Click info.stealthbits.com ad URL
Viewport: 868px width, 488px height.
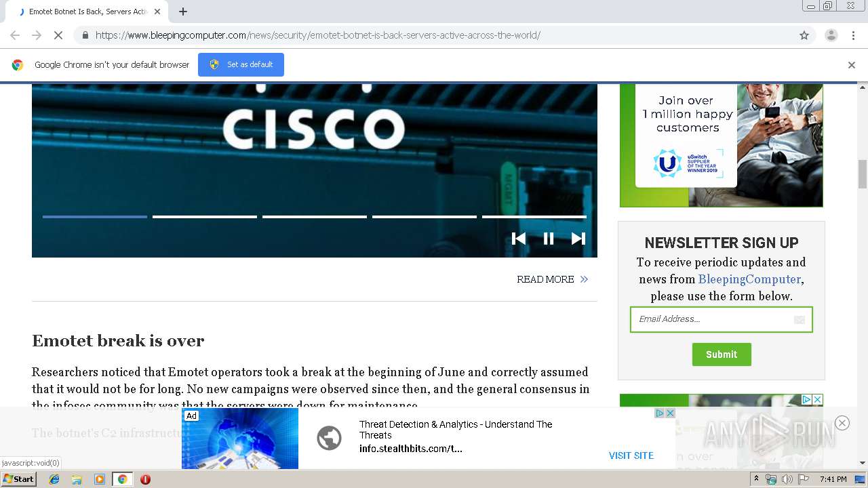(x=411, y=449)
